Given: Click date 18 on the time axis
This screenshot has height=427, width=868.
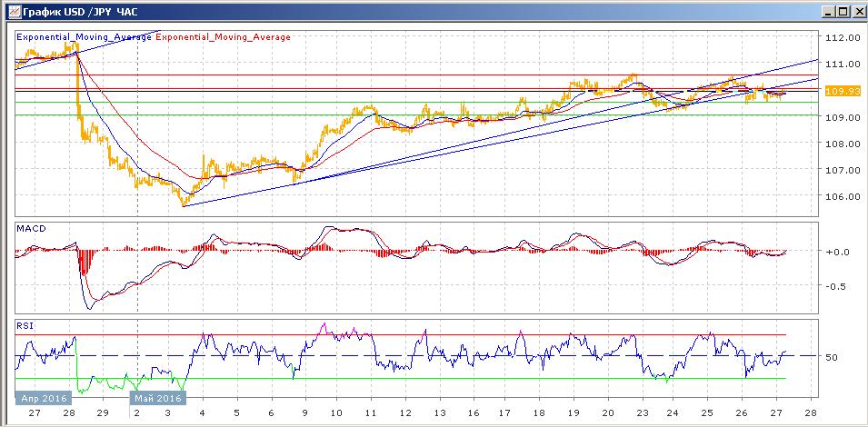Looking at the screenshot, I should tap(540, 412).
